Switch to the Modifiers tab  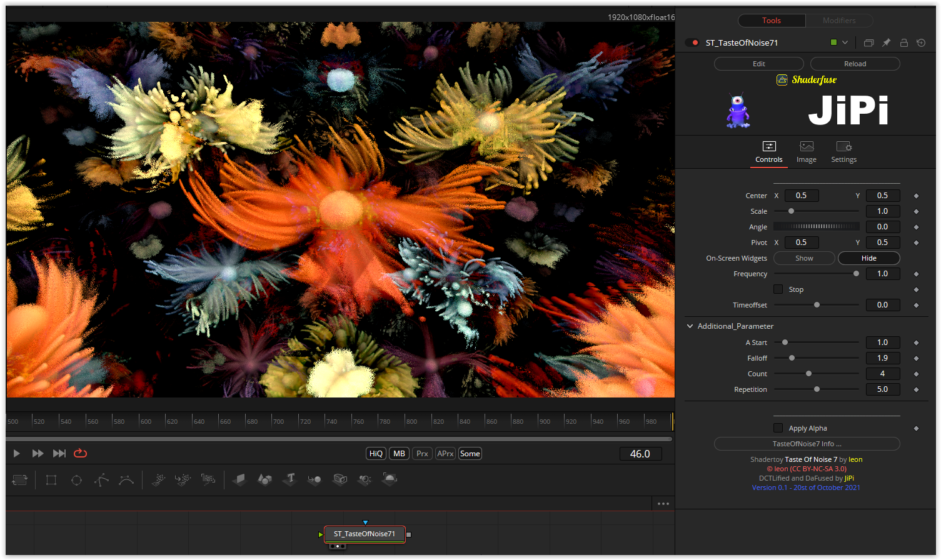click(x=839, y=21)
